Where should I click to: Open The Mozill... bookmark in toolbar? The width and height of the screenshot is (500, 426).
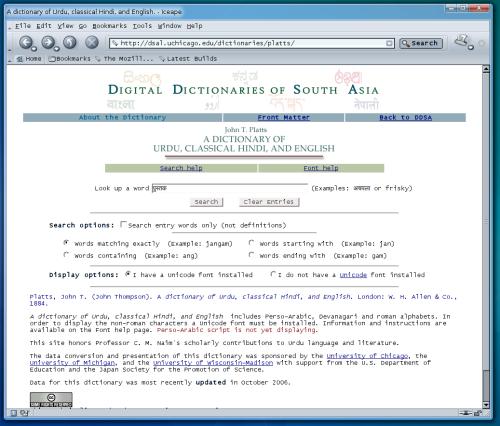(125, 59)
